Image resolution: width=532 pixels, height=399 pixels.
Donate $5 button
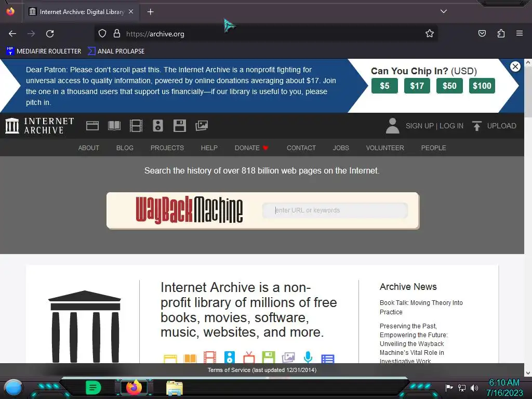pyautogui.click(x=384, y=86)
